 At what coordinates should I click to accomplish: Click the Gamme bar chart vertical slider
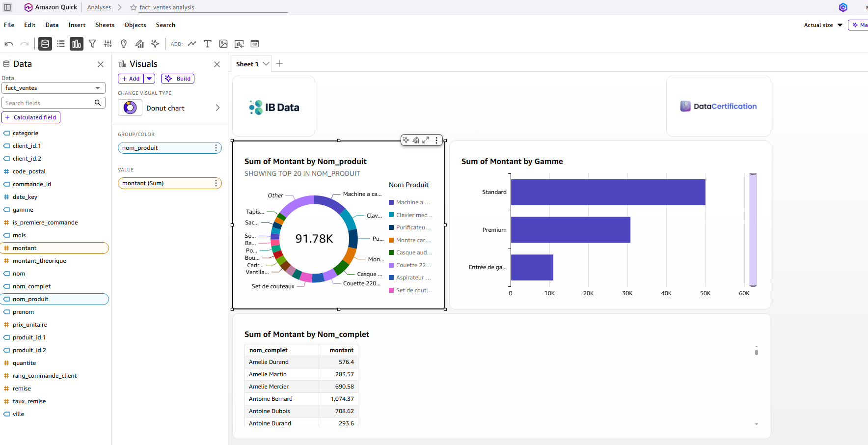pos(753,229)
